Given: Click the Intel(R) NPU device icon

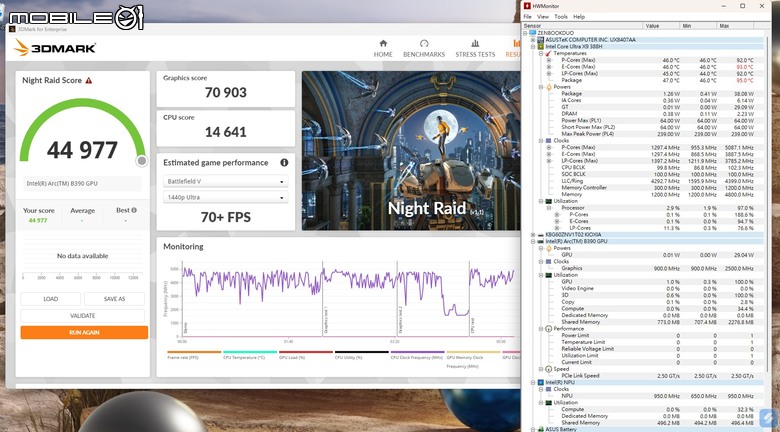Looking at the screenshot, I should tap(541, 382).
